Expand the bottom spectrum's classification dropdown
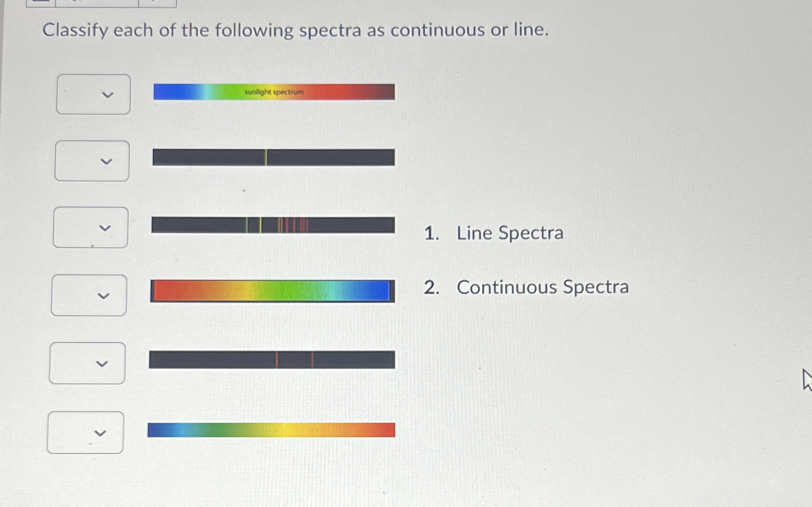Screen dimensions: 812x507 pos(85,432)
